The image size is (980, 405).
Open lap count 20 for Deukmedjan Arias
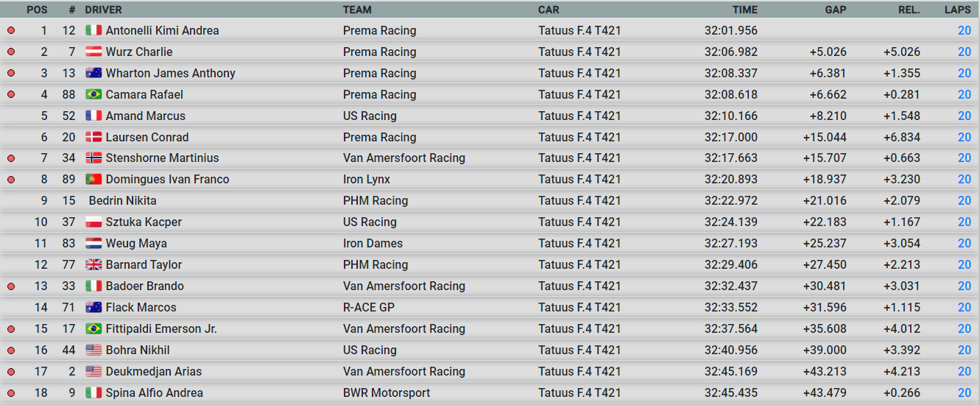(965, 371)
